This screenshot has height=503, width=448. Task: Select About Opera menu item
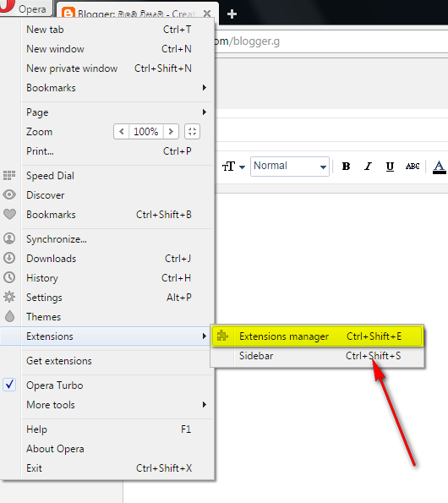(107, 448)
